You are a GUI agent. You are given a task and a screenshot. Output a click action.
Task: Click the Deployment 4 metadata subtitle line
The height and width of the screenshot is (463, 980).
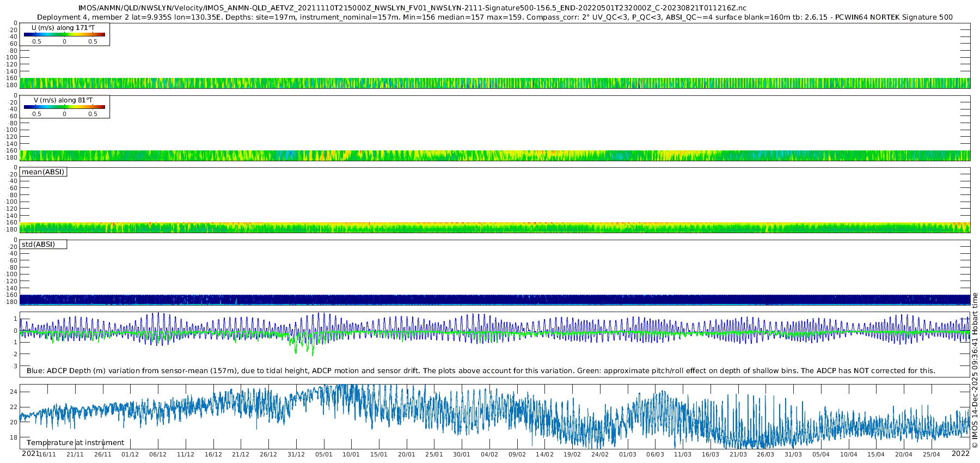(494, 17)
